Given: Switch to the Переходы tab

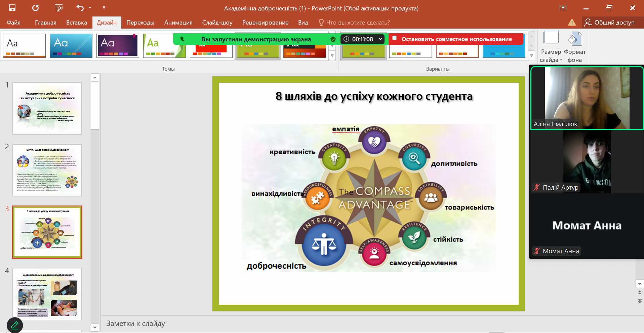Looking at the screenshot, I should (x=140, y=23).
